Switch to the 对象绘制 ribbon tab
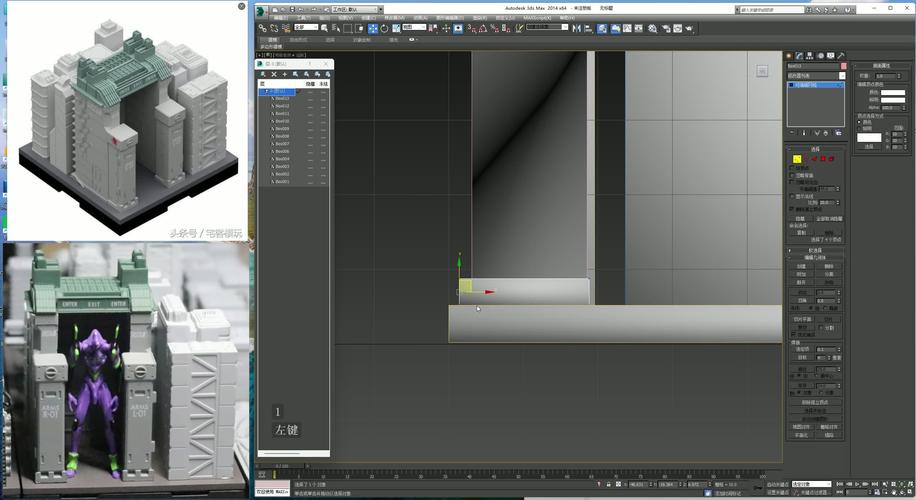 (362, 40)
